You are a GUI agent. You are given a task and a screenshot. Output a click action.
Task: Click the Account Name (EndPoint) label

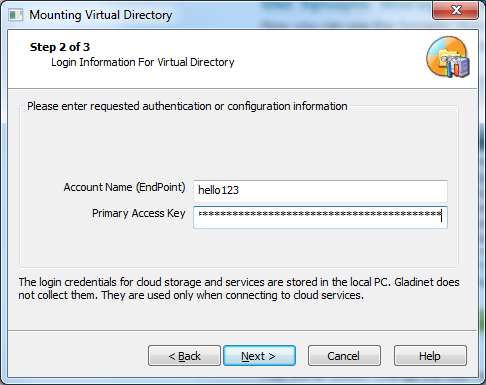click(124, 187)
